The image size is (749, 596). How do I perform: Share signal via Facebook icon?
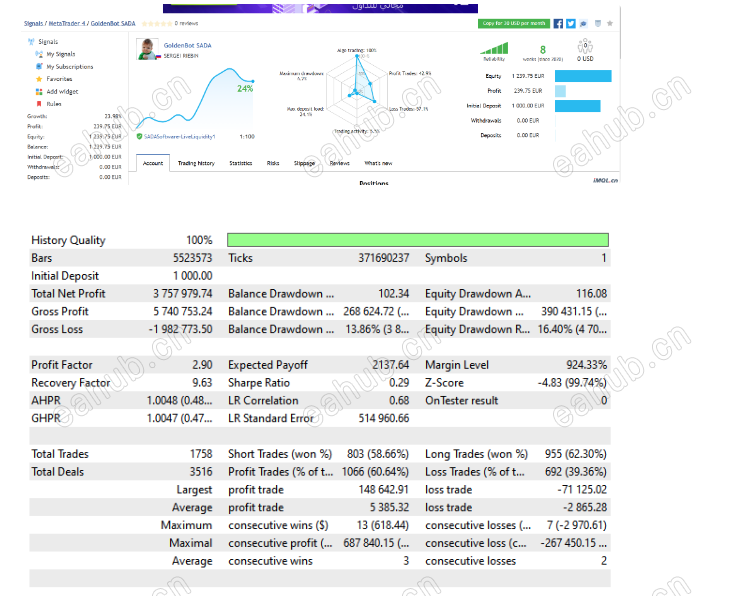558,23
